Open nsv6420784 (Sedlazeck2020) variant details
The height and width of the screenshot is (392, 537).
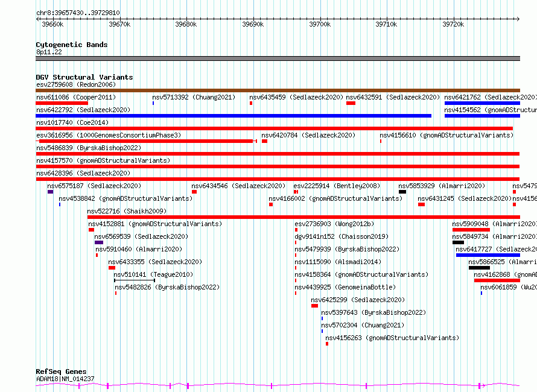tap(308, 135)
